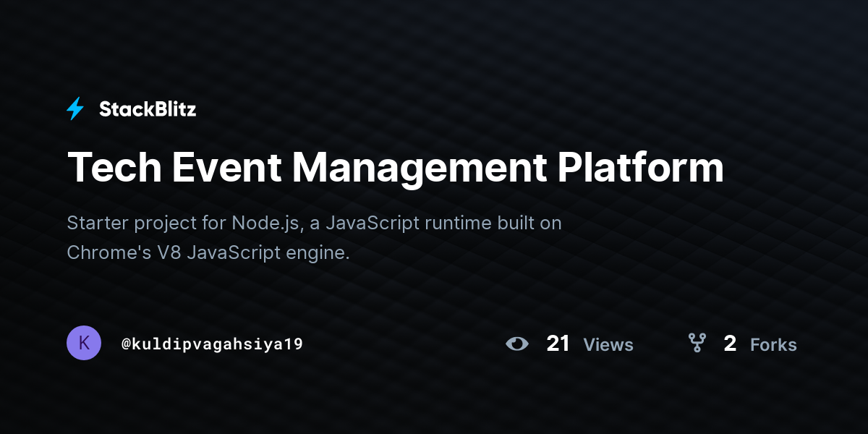Click the Tech Event Management Platform title
The height and width of the screenshot is (434, 868).
(396, 168)
